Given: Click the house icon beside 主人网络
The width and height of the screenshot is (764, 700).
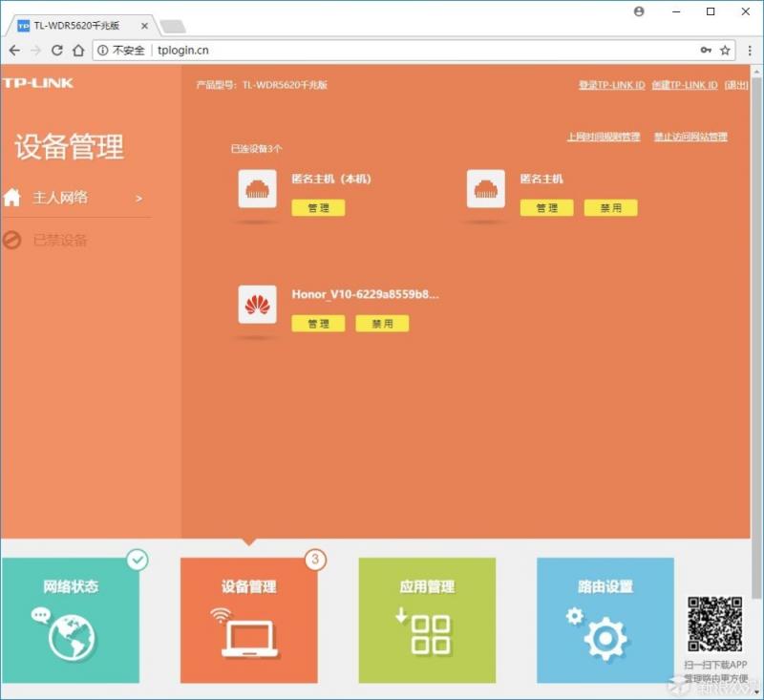Looking at the screenshot, I should point(12,198).
